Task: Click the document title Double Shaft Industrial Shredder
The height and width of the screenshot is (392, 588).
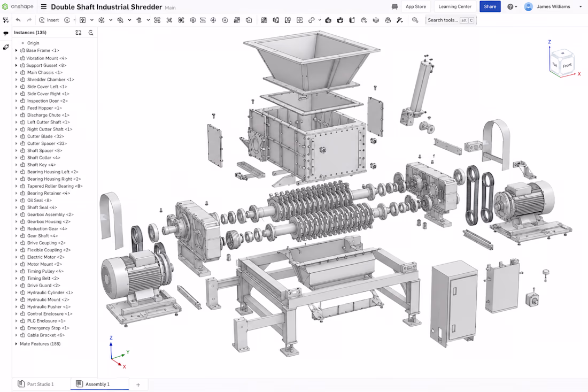Action: click(x=106, y=7)
